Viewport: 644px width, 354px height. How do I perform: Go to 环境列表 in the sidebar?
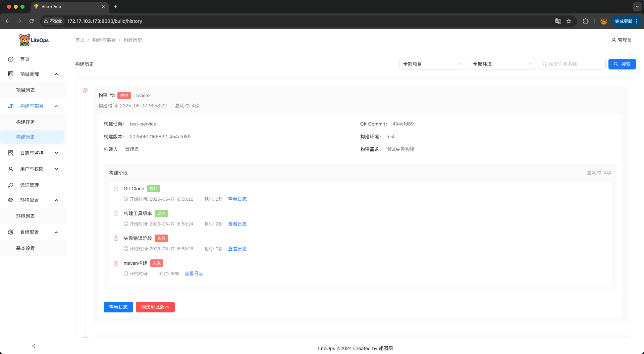coord(25,216)
